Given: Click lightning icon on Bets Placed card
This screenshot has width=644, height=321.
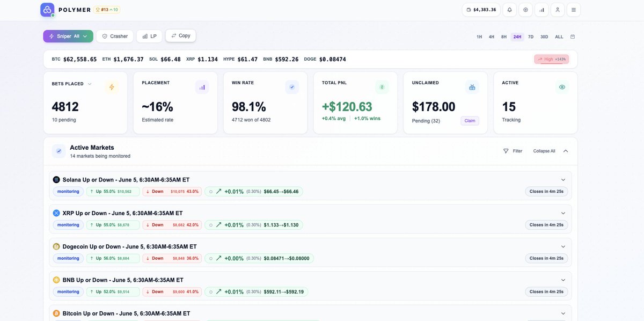Looking at the screenshot, I should pos(112,87).
